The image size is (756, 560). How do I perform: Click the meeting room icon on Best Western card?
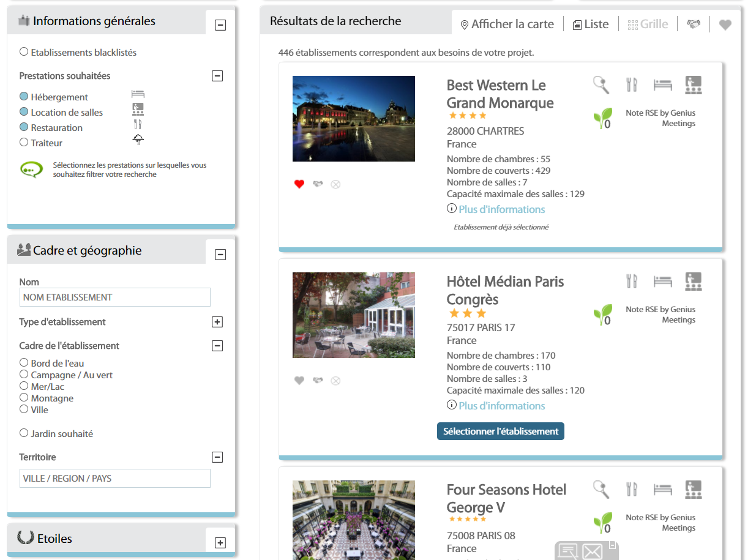pos(693,84)
